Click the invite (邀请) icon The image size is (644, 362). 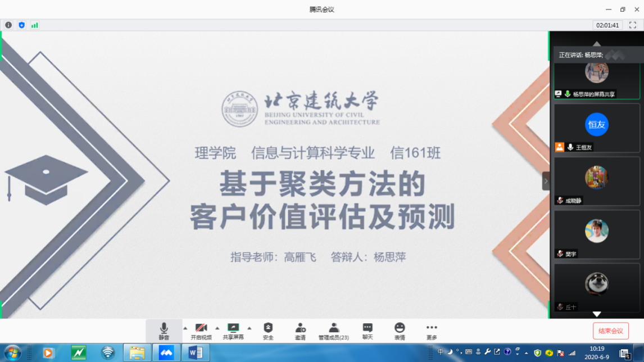point(300,331)
